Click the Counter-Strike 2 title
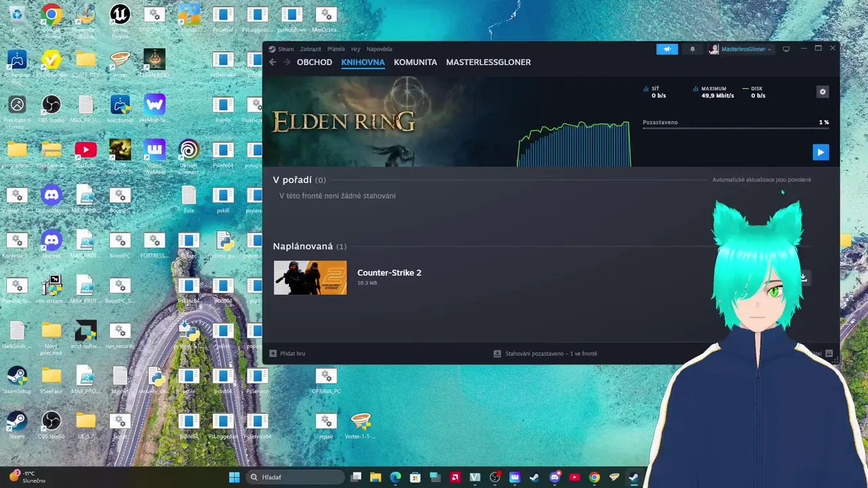The height and width of the screenshot is (488, 868). click(x=389, y=272)
